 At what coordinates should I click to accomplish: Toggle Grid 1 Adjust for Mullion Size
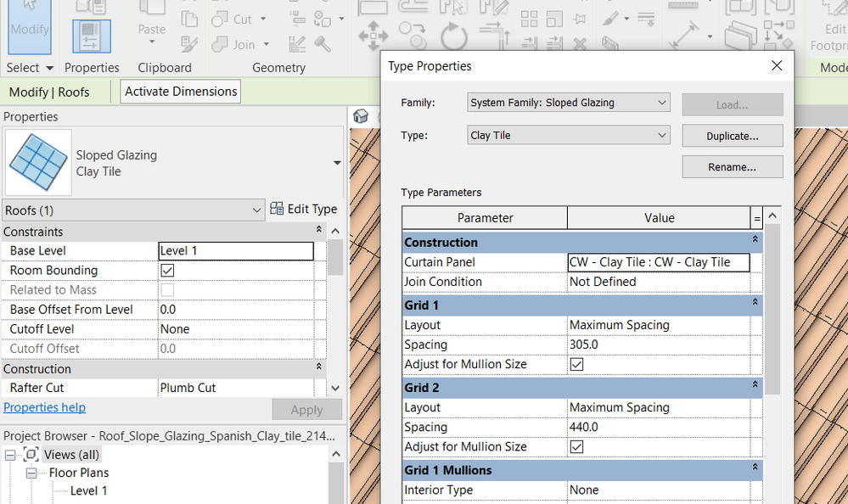point(576,365)
